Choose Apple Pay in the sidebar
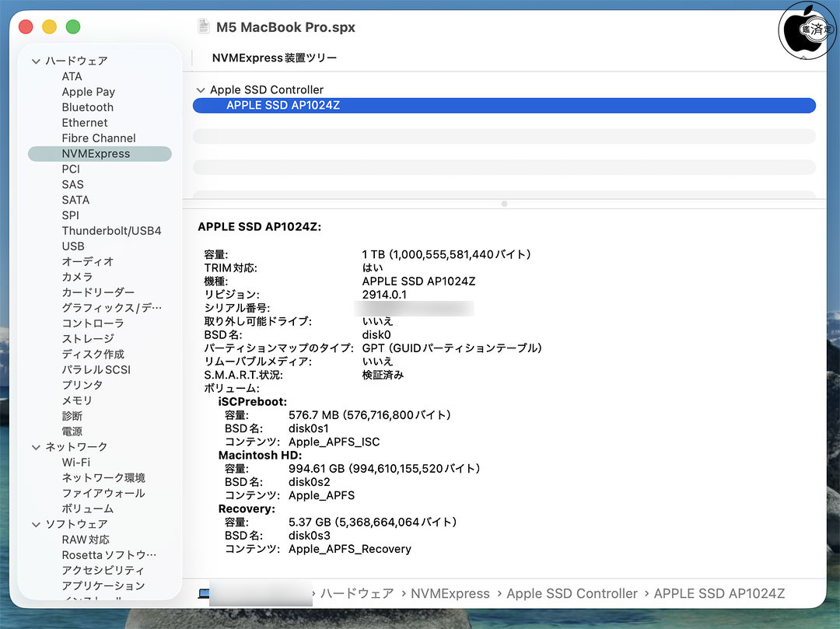 point(88,92)
